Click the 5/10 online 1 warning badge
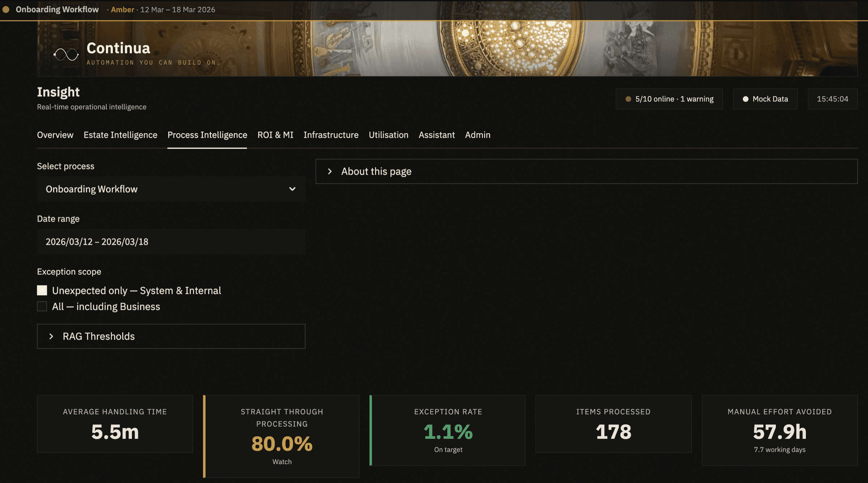This screenshot has width=868, height=483. click(x=669, y=99)
